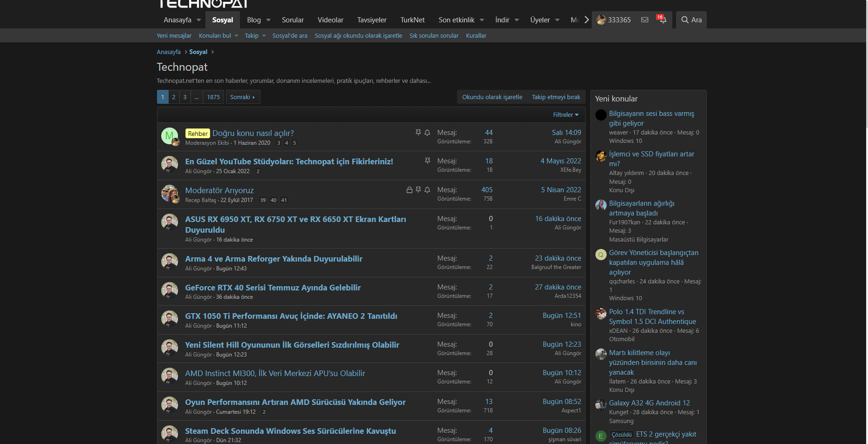868x444 pixels.
Task: Open the avatar beside ASUS RX 6950 XT thread
Action: (170, 222)
